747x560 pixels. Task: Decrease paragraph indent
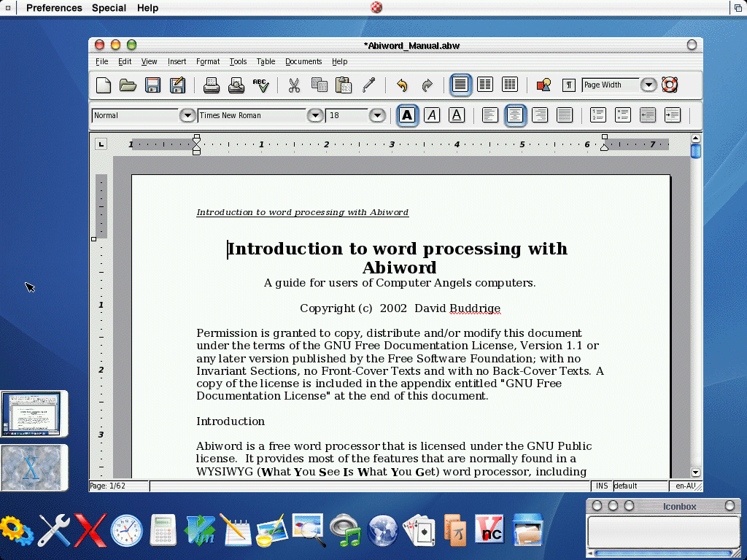click(x=648, y=114)
